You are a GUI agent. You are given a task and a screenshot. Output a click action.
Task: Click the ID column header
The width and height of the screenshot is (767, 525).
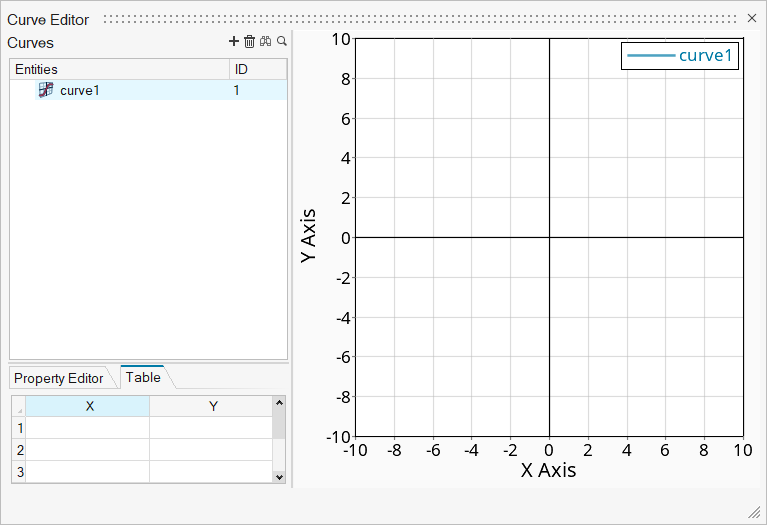click(257, 69)
